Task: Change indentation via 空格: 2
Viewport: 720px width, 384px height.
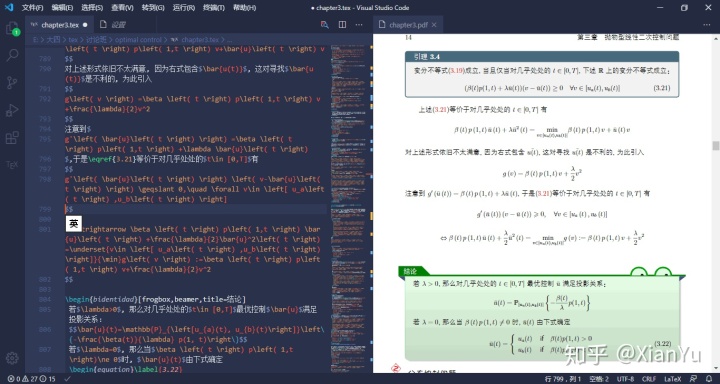Action: (x=598, y=379)
